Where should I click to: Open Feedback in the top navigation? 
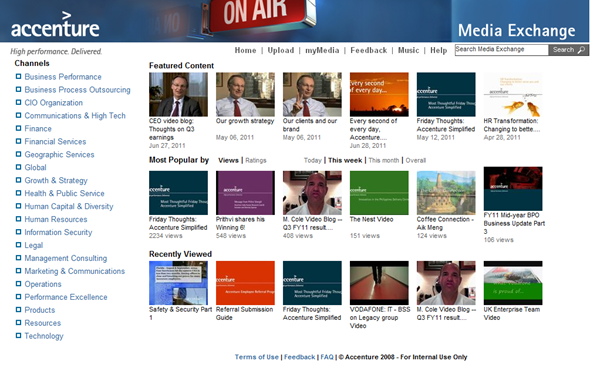pos(368,50)
